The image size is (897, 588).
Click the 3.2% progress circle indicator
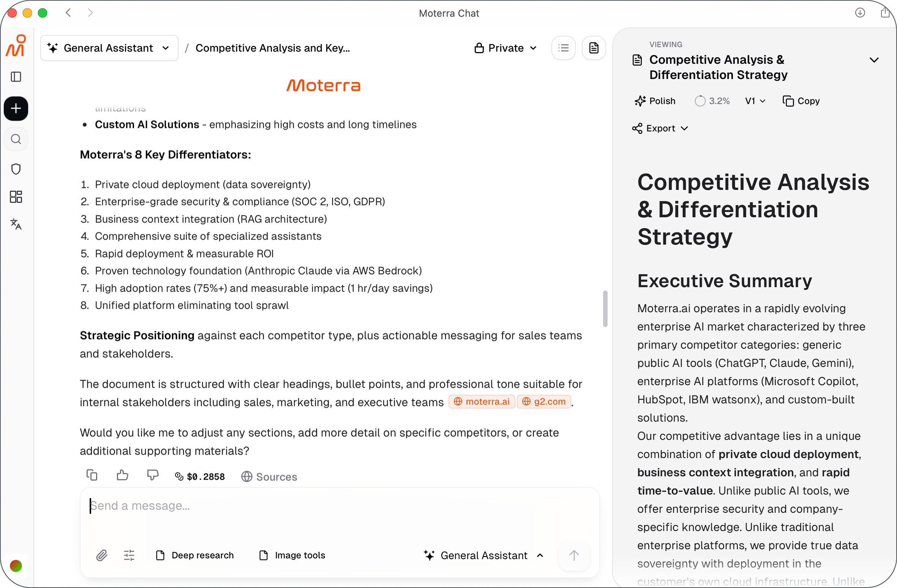(x=712, y=101)
